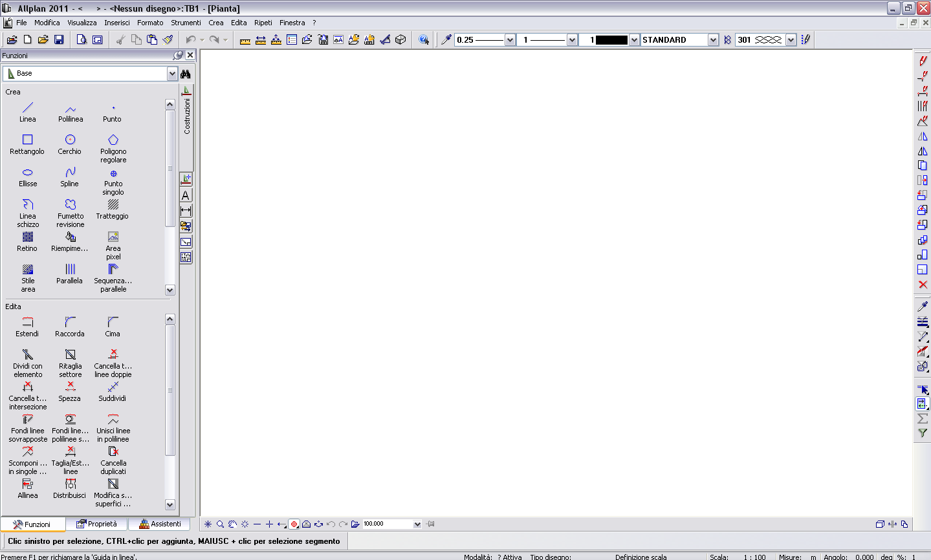931x560 pixels.
Task: Open the pen thickness 0.25 dropdown
Action: point(510,40)
